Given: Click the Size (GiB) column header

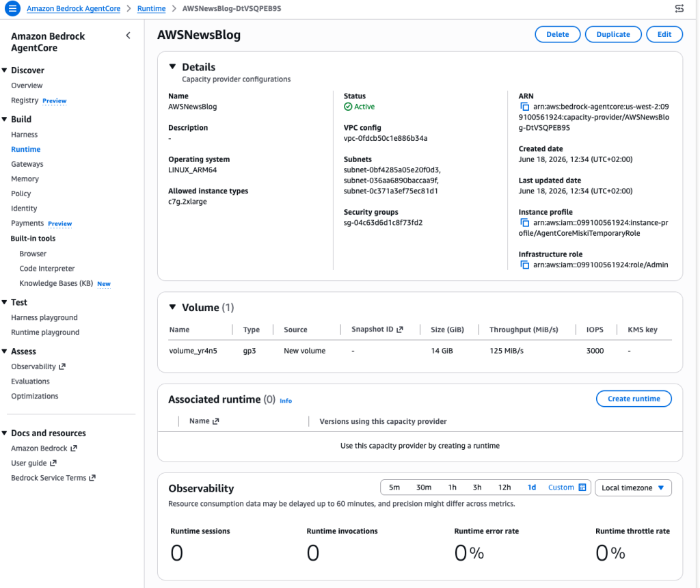Looking at the screenshot, I should [447, 330].
